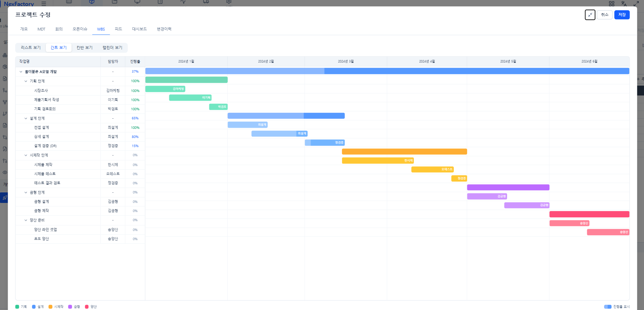This screenshot has width=644, height=310.
Task: Select the 양산 라인 셋업 task row name
Action: click(45, 230)
